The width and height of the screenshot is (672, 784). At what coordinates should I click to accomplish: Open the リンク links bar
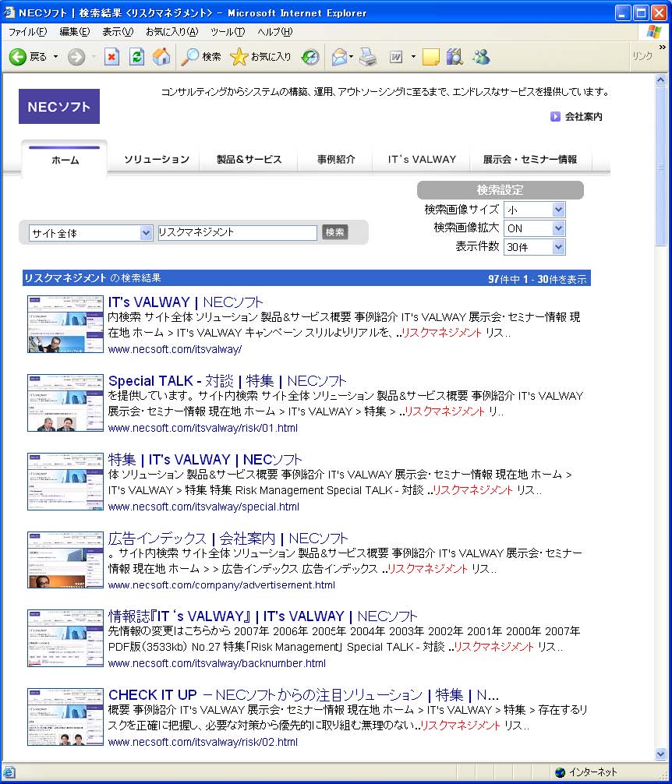(642, 56)
